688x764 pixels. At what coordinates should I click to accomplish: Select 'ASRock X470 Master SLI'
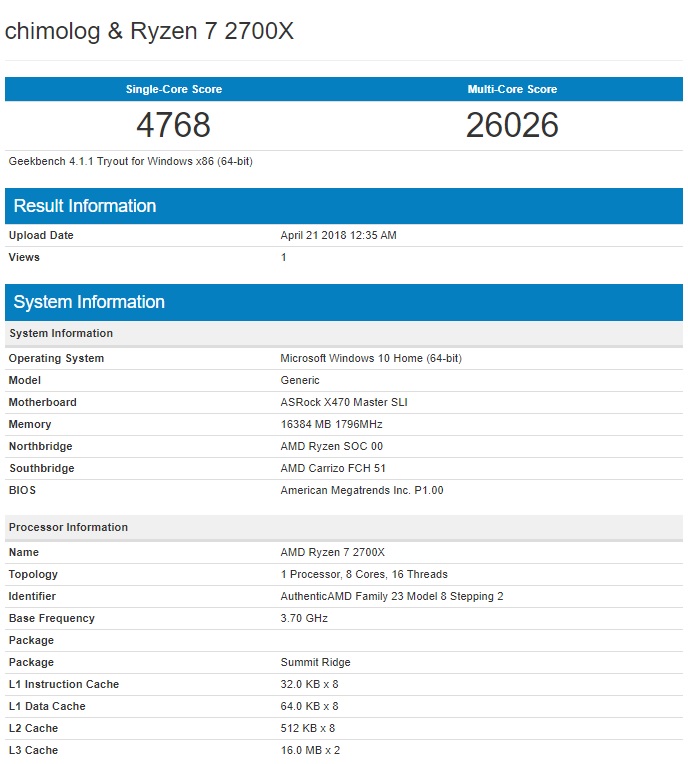344,402
